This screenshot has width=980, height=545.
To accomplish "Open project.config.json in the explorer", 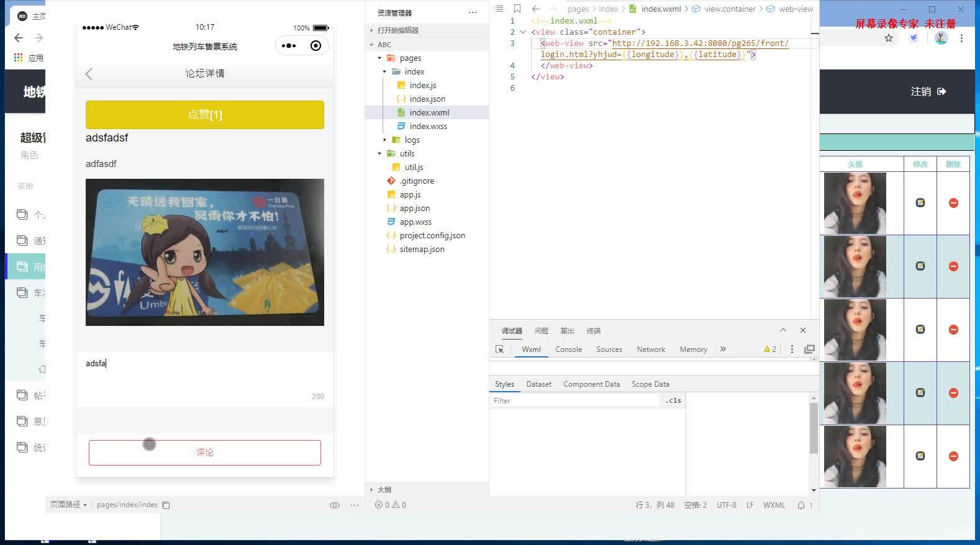I will (x=432, y=236).
